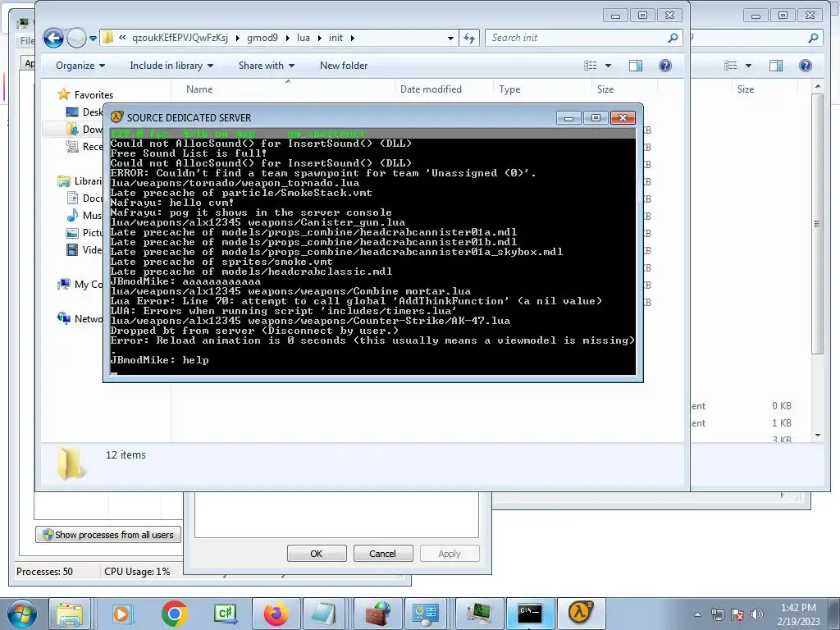Image resolution: width=840 pixels, height=630 pixels.
Task: Sort by 'Date modified' column header
Action: 431,89
